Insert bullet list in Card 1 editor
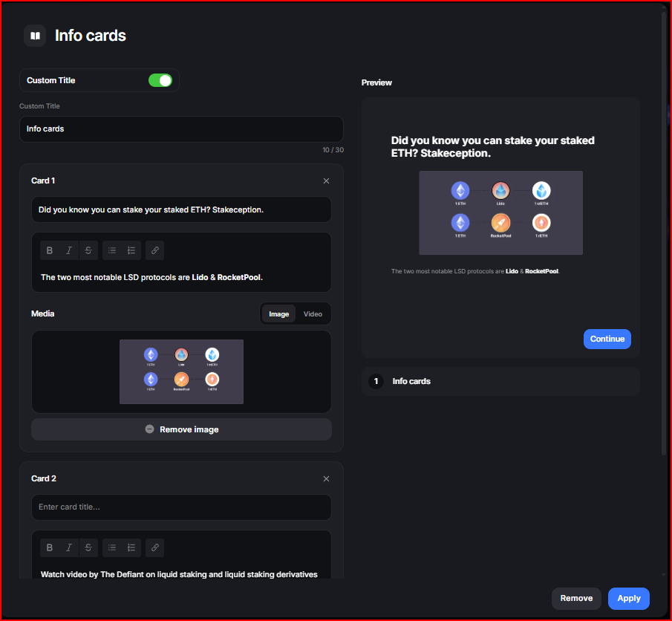Screen dimensions: 672x621 112,250
